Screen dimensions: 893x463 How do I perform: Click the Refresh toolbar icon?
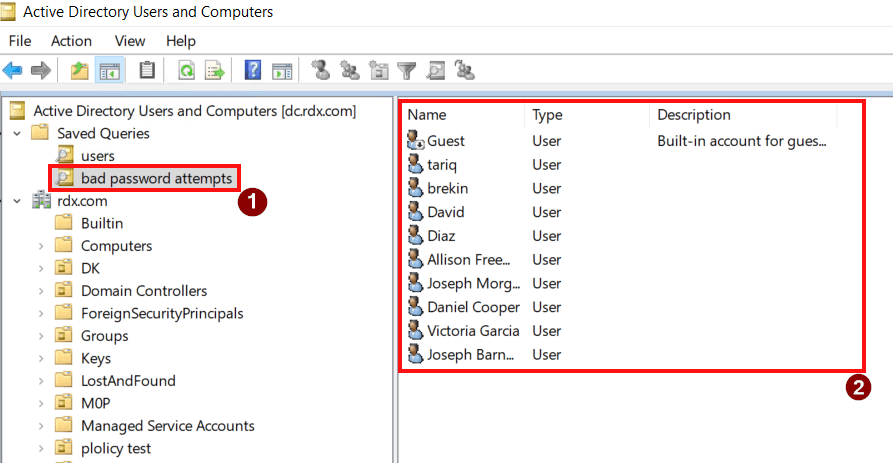pos(186,71)
